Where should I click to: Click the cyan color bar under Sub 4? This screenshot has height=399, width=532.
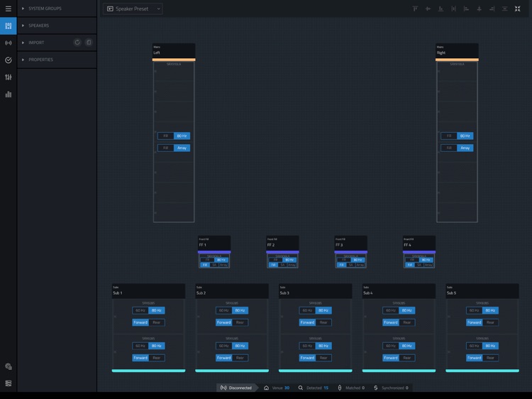(399, 371)
